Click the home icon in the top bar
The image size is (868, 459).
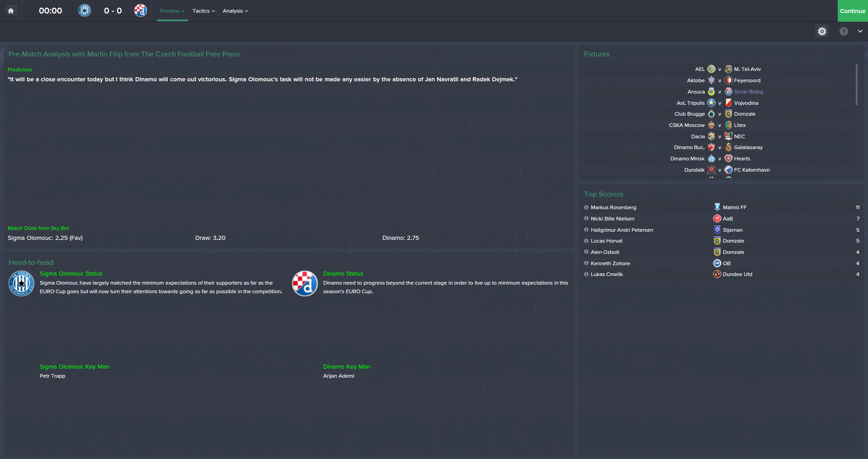coord(11,11)
